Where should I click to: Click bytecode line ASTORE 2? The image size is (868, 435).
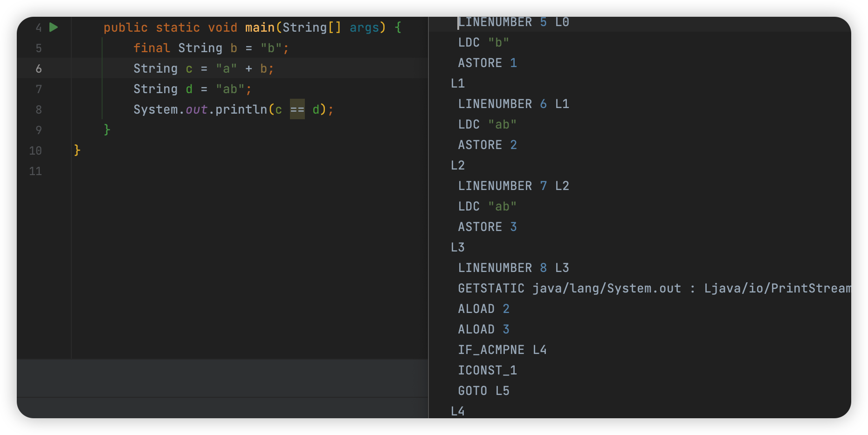(x=487, y=145)
